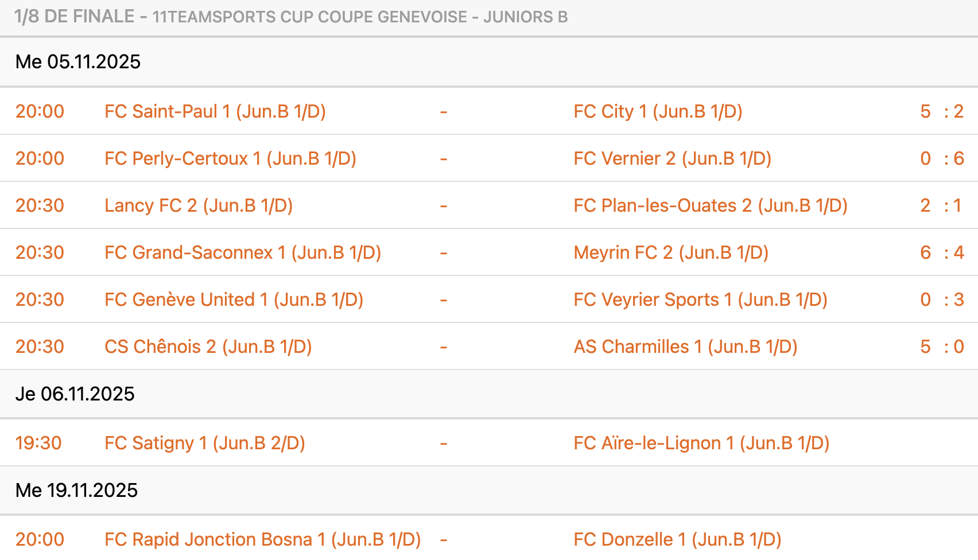The width and height of the screenshot is (978, 560).
Task: Open FC Vernier 2 team page
Action: (x=672, y=158)
